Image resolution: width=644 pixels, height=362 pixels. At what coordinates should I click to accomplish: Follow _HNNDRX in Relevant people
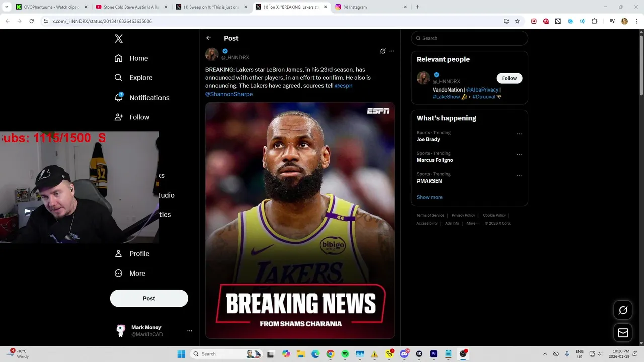pos(509,78)
